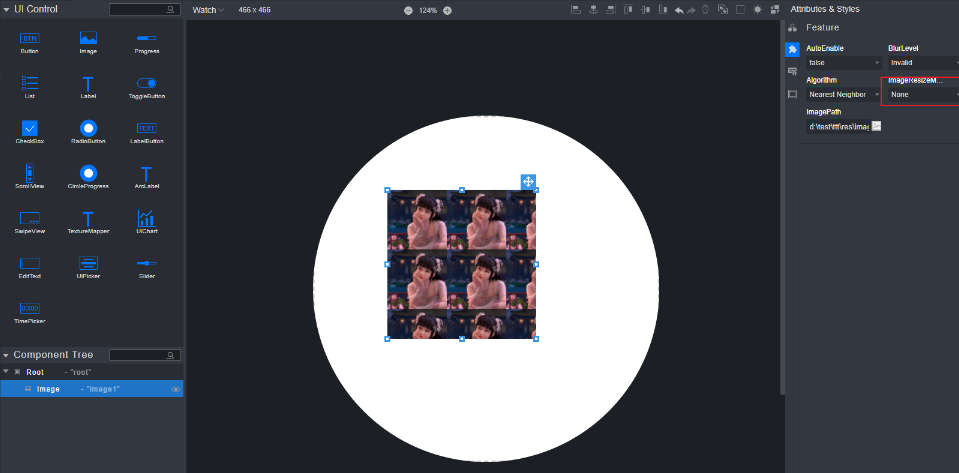Pick the CircleProgress control

click(88, 174)
